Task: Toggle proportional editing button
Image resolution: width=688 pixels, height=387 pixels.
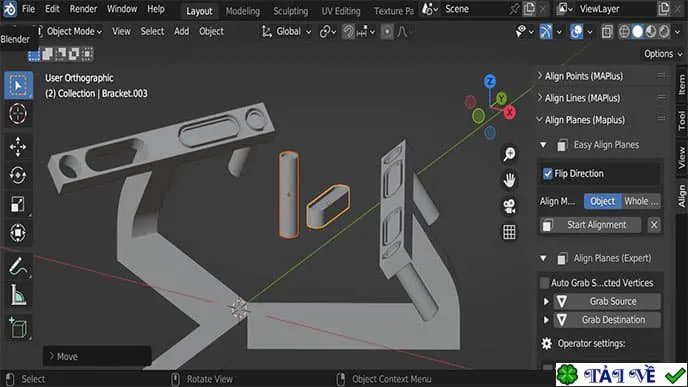Action: tap(387, 32)
